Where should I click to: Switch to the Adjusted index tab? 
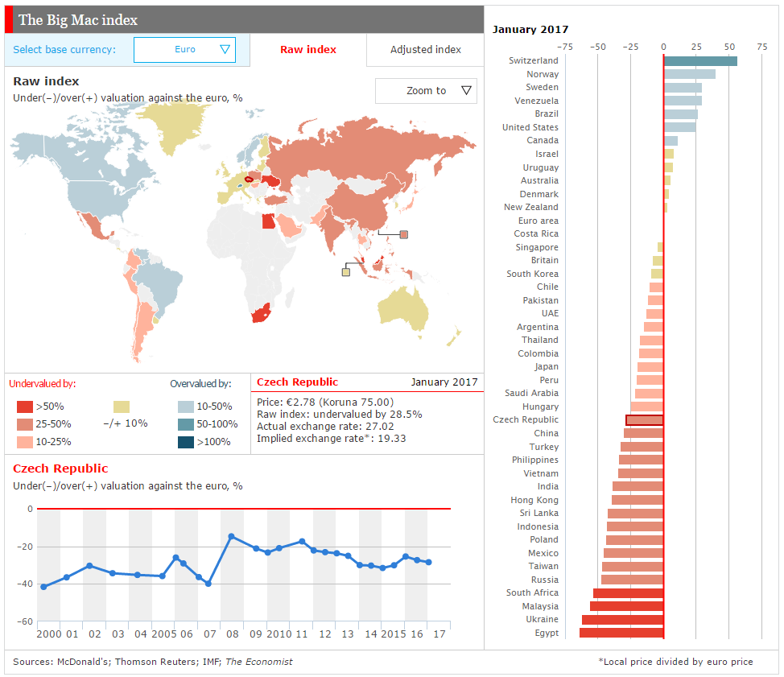tap(426, 49)
